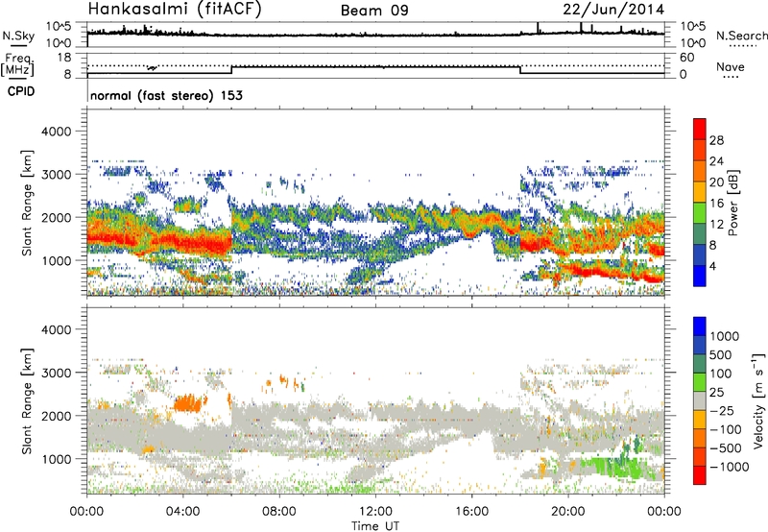Select orange −100 to −500 Velocity colorbar segment

click(700, 438)
